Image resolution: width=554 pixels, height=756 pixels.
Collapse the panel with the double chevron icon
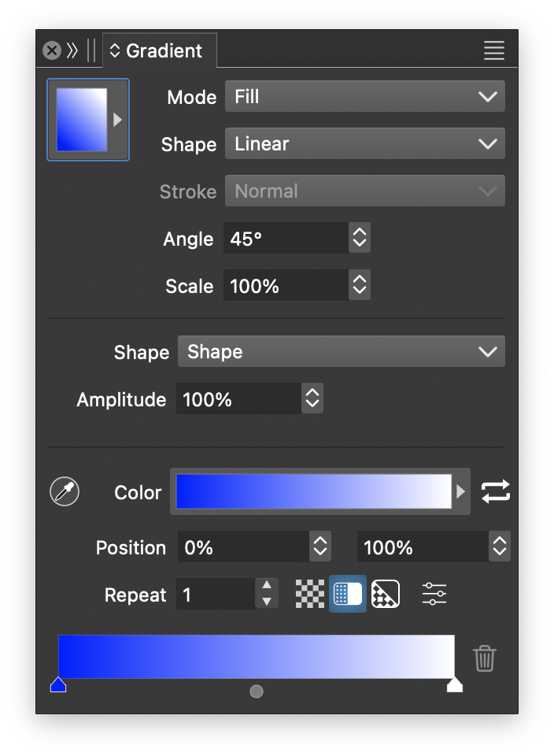[73, 51]
